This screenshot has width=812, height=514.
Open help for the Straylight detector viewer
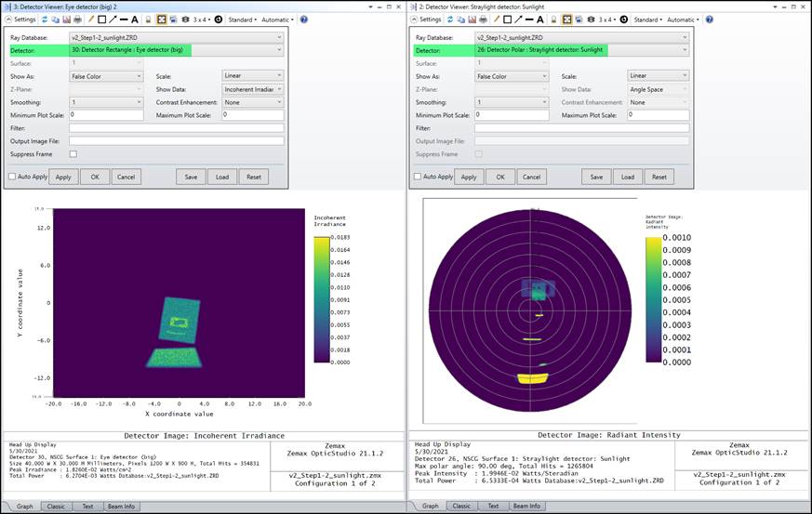tap(710, 20)
